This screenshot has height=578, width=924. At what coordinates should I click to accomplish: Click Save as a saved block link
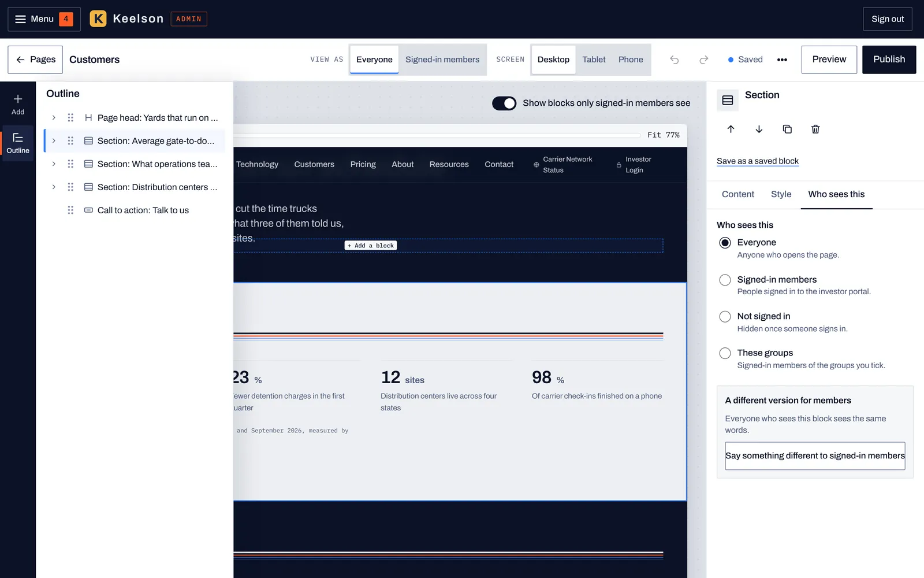[x=758, y=161]
